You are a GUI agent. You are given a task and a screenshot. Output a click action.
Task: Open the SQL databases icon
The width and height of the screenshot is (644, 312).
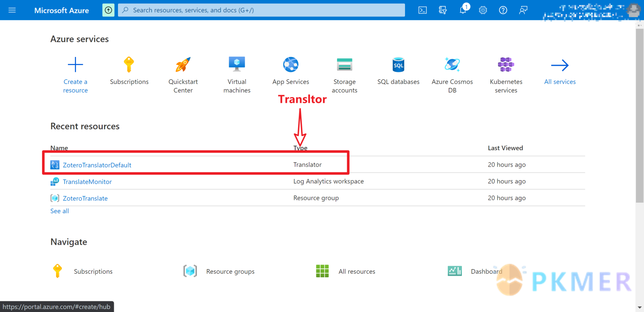tap(399, 65)
